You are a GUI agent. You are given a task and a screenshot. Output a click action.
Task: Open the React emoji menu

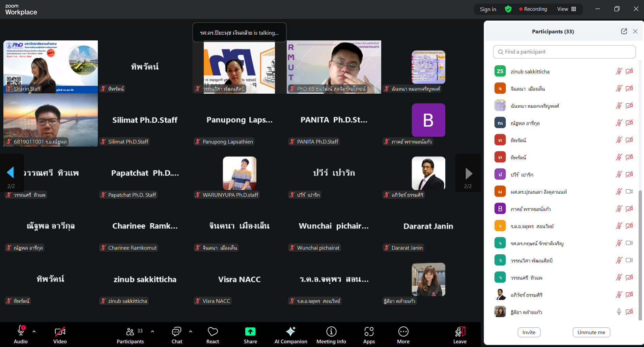click(x=213, y=335)
